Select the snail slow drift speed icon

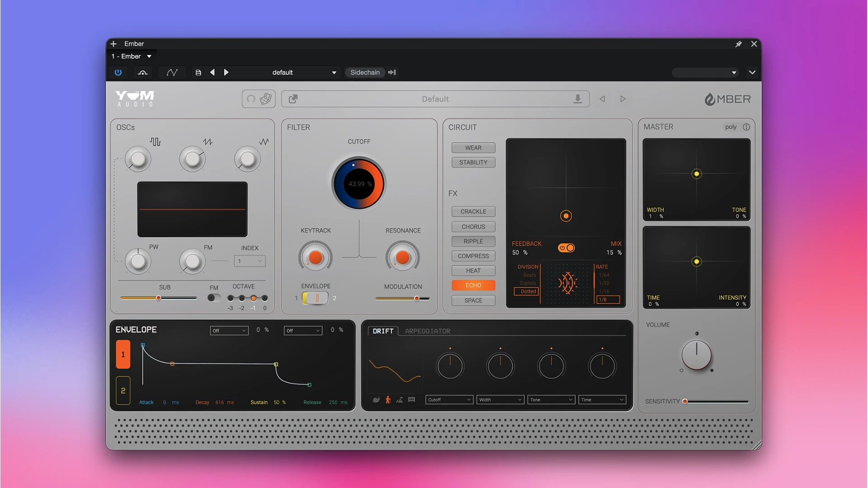click(x=376, y=399)
